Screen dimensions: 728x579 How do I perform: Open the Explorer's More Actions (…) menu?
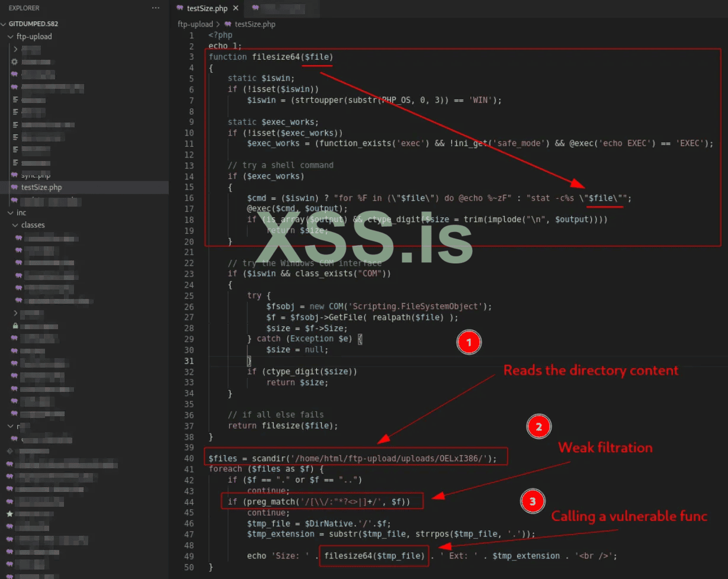(x=155, y=8)
